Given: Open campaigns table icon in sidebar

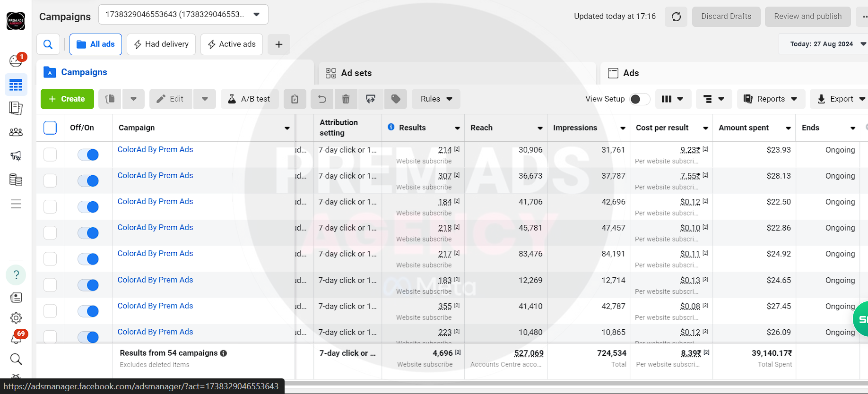Looking at the screenshot, I should 16,85.
